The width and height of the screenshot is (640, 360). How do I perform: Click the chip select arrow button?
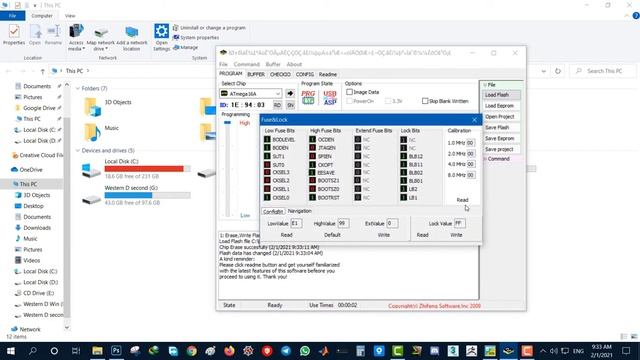(290, 93)
